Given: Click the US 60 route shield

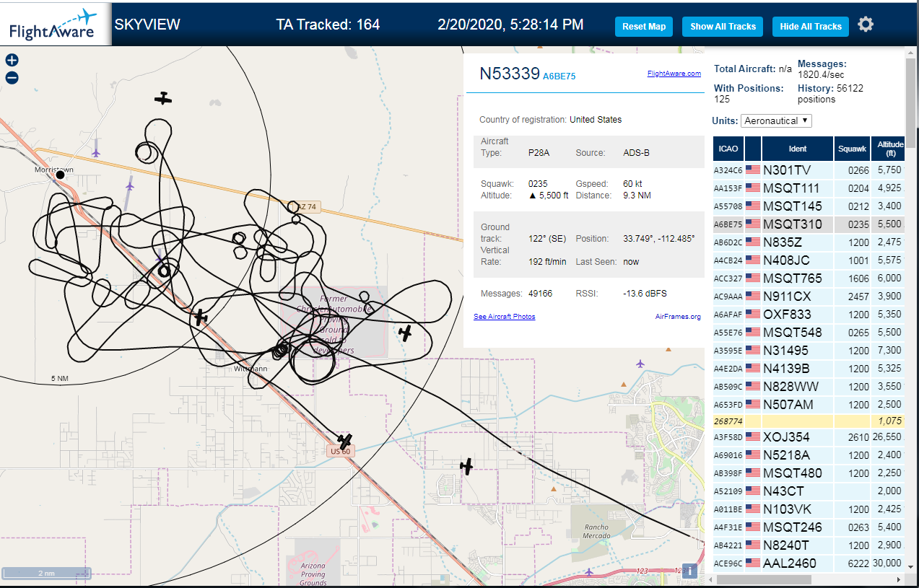Looking at the screenshot, I should point(339,451).
